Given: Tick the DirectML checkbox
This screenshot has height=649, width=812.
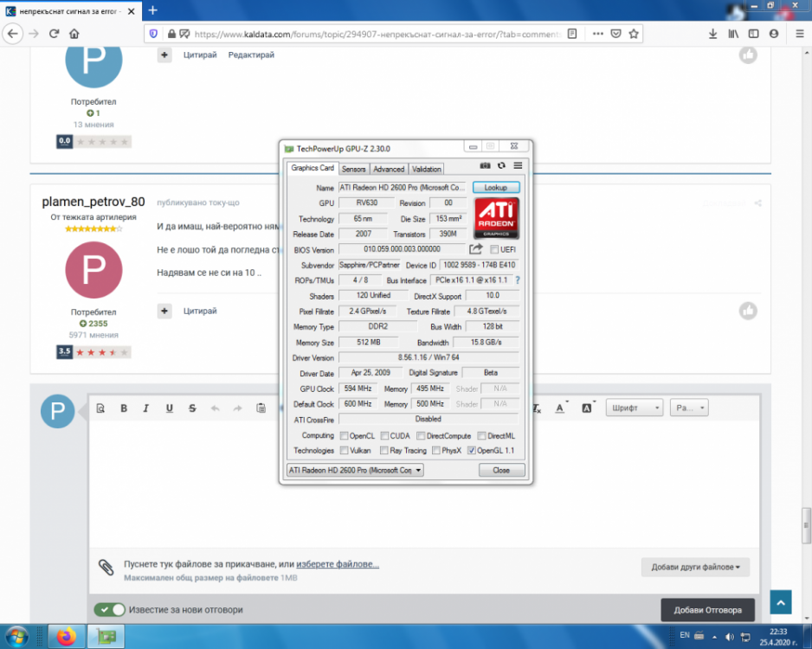Looking at the screenshot, I should point(481,436).
